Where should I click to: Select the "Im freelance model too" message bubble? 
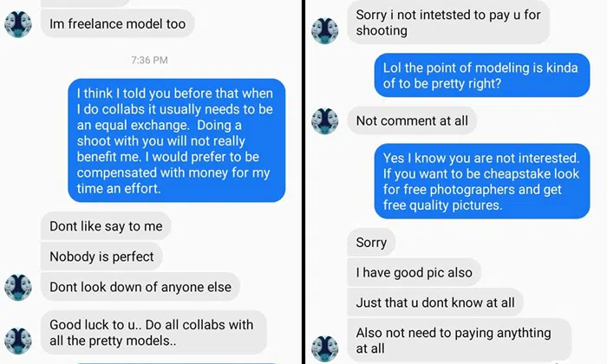tap(117, 24)
